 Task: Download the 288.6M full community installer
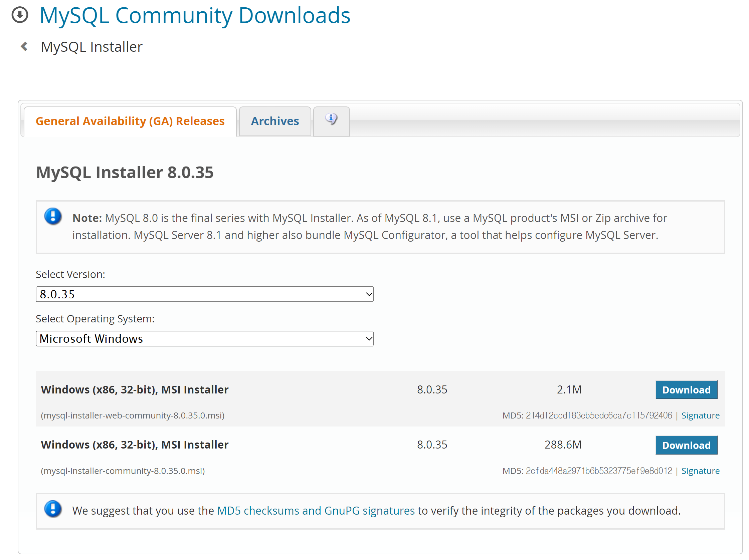coord(686,445)
